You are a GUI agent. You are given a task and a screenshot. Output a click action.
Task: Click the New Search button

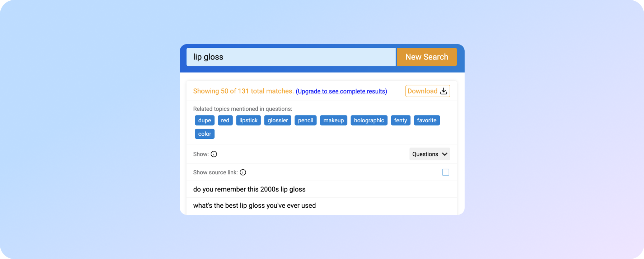coord(427,57)
